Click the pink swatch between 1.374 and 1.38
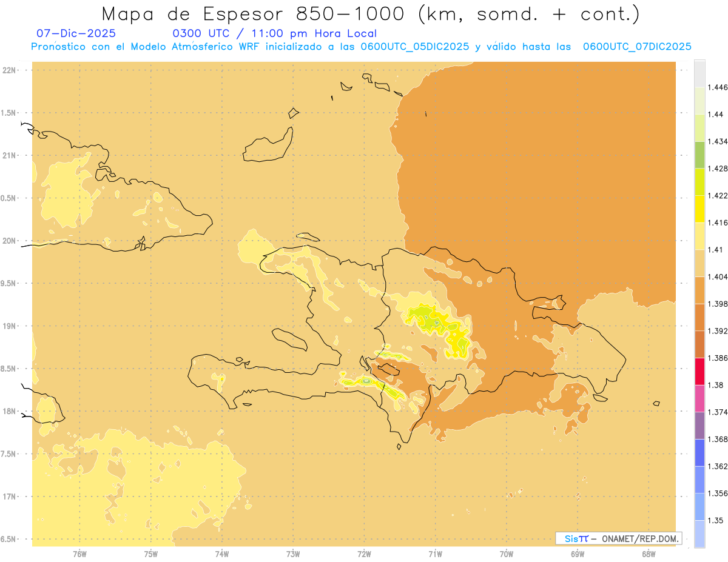728x562 pixels. point(699,398)
